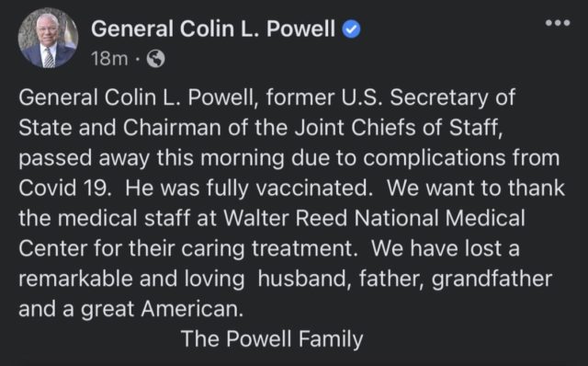
Task: Click the words 'husband, father, grandfather'
Action: 405,280
